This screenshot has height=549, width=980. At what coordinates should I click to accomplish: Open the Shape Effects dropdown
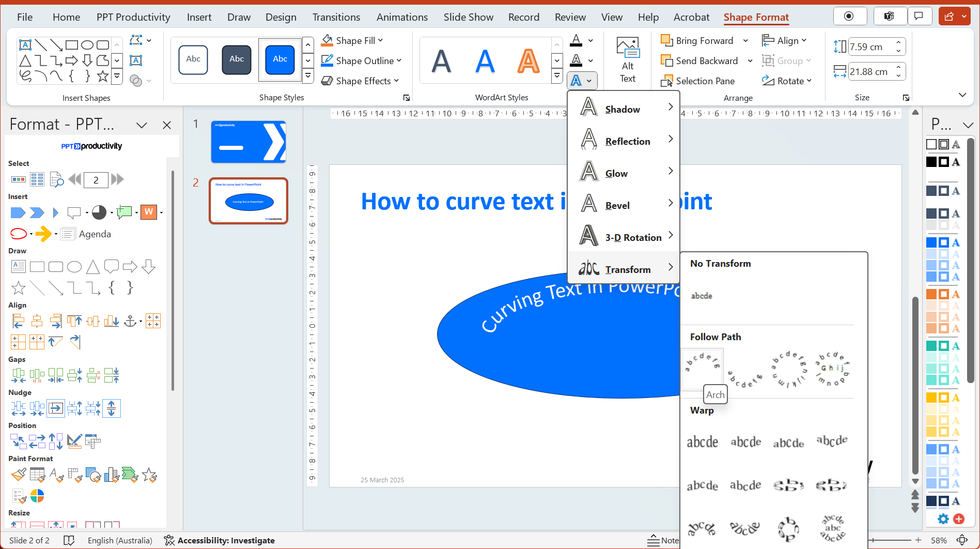[360, 81]
